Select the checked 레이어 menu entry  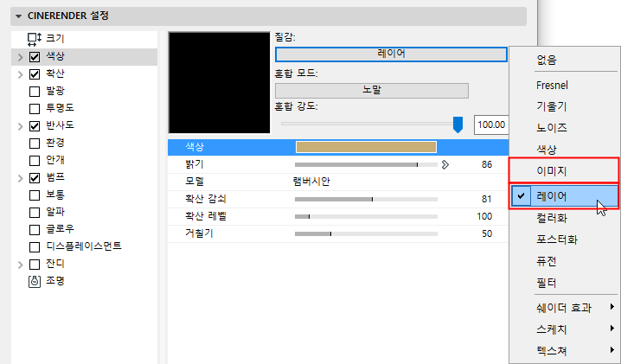point(564,195)
